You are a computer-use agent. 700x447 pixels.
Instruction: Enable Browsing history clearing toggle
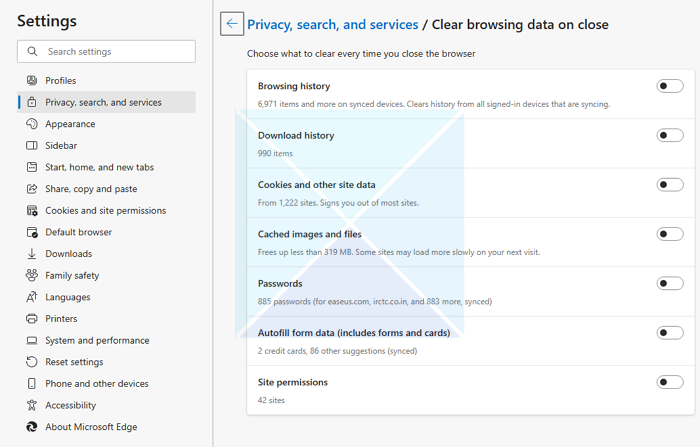(670, 86)
